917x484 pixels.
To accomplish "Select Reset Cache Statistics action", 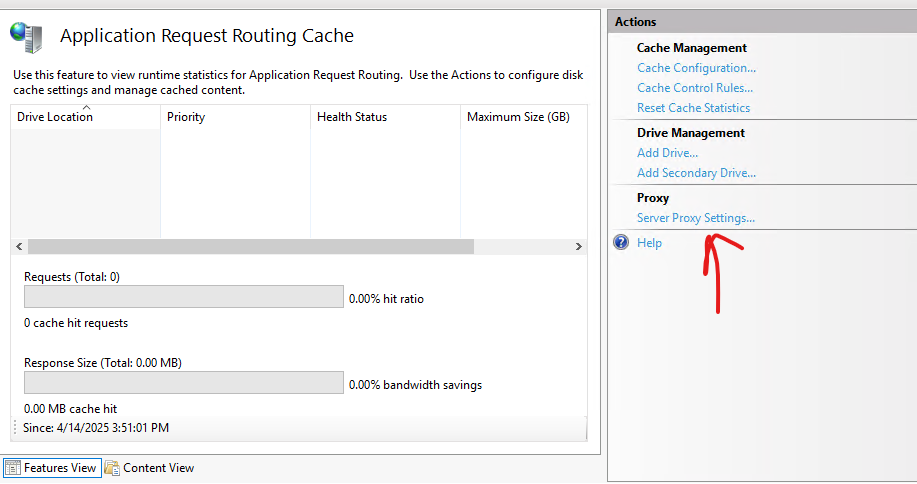I will (x=693, y=108).
